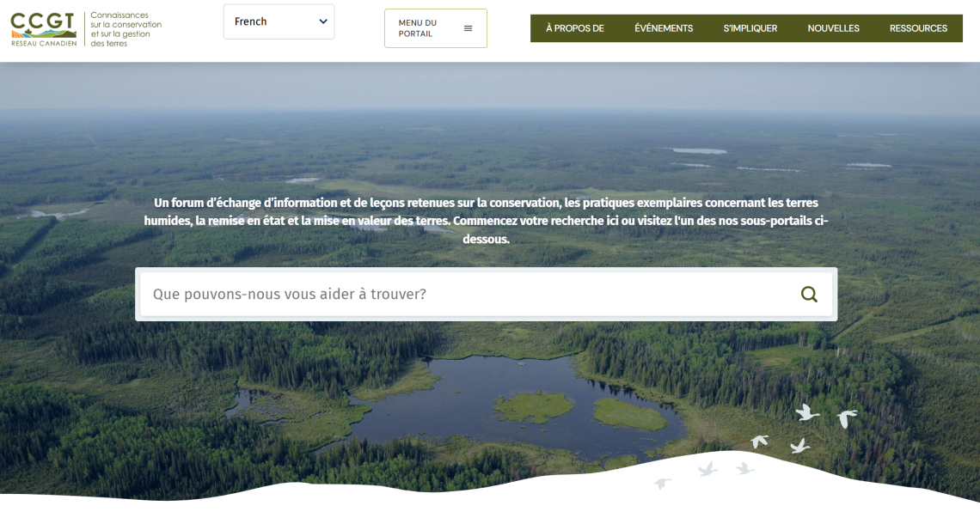The image size is (980, 530).
Task: Launch a search using the search button
Action: pos(808,294)
